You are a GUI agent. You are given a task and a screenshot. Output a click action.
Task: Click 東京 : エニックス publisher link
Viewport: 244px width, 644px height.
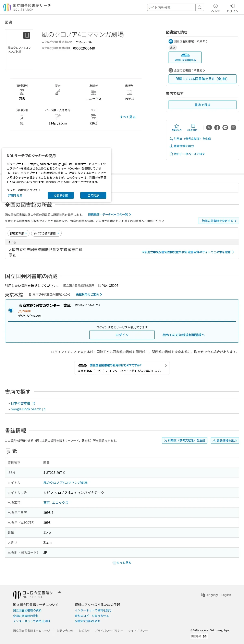56,503
